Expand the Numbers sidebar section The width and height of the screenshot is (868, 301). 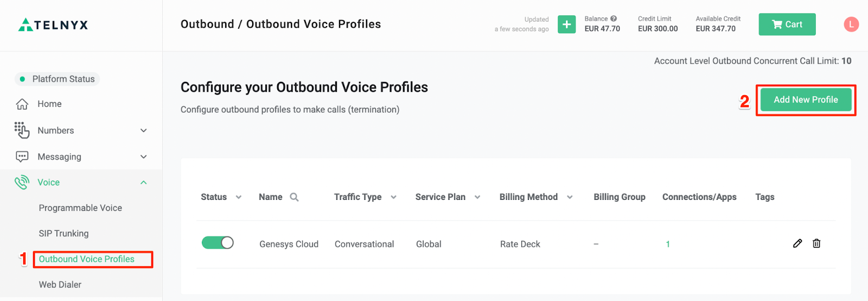click(144, 130)
